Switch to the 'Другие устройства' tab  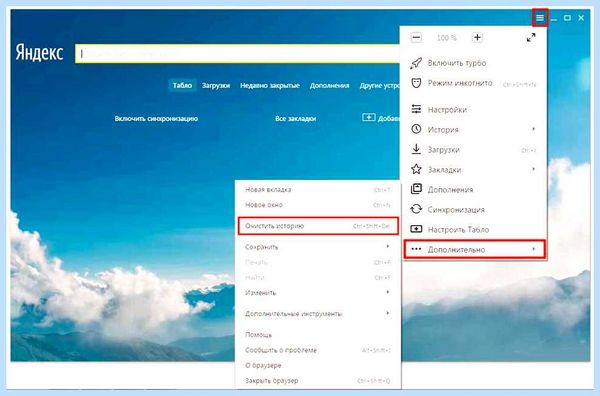coord(380,85)
